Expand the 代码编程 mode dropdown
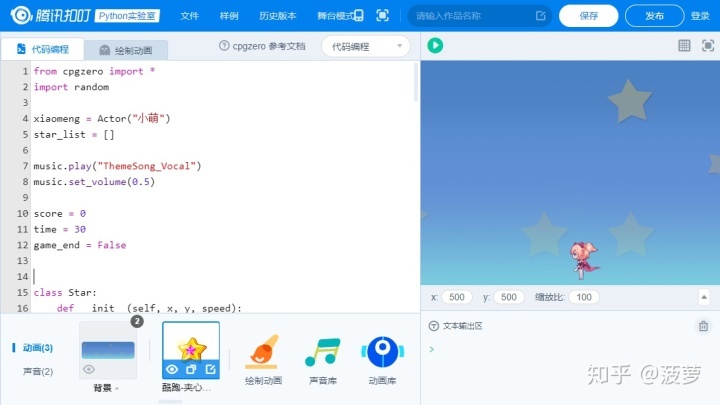 pos(366,46)
